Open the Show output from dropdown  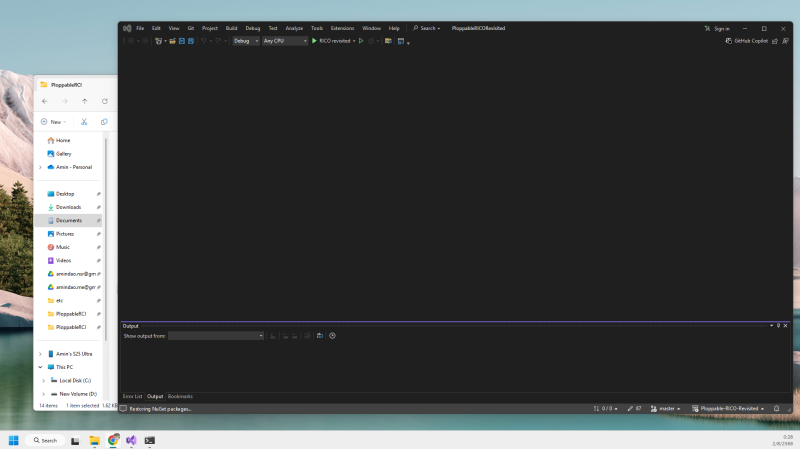pos(216,336)
